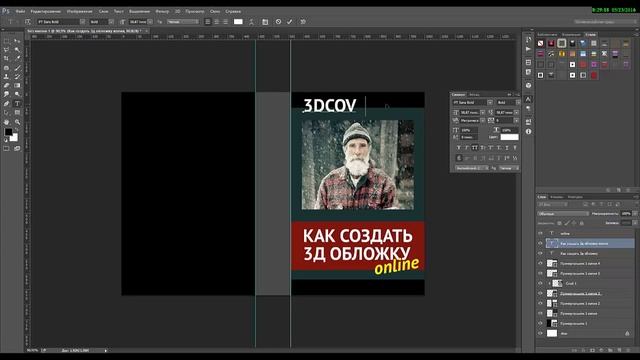
Task: Select the Gradient tool
Action: coord(17,86)
